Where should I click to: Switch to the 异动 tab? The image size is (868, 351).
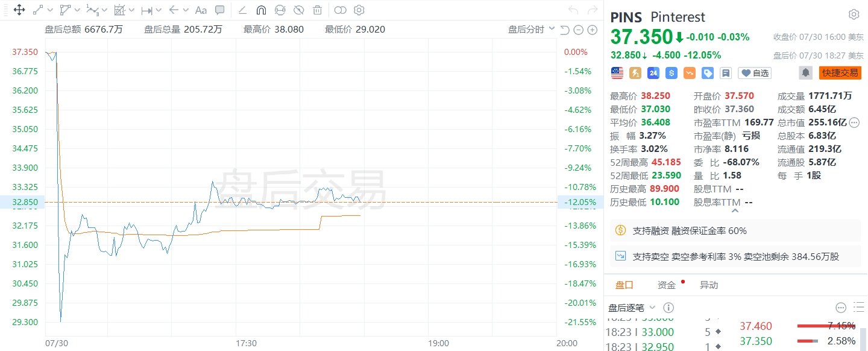(x=709, y=285)
